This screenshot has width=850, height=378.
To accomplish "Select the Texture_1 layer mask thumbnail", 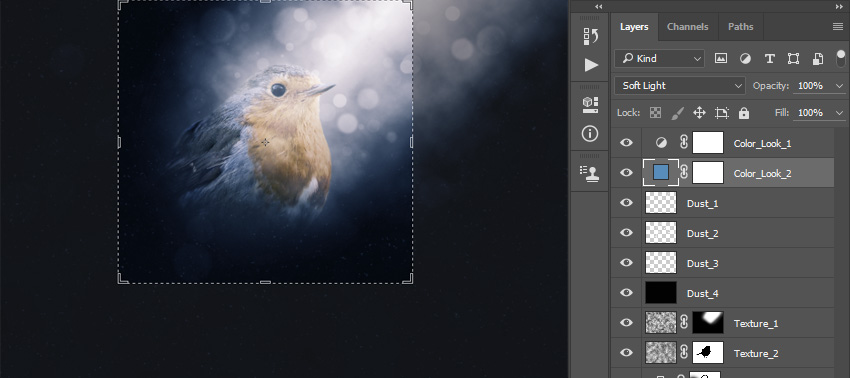I will [708, 323].
